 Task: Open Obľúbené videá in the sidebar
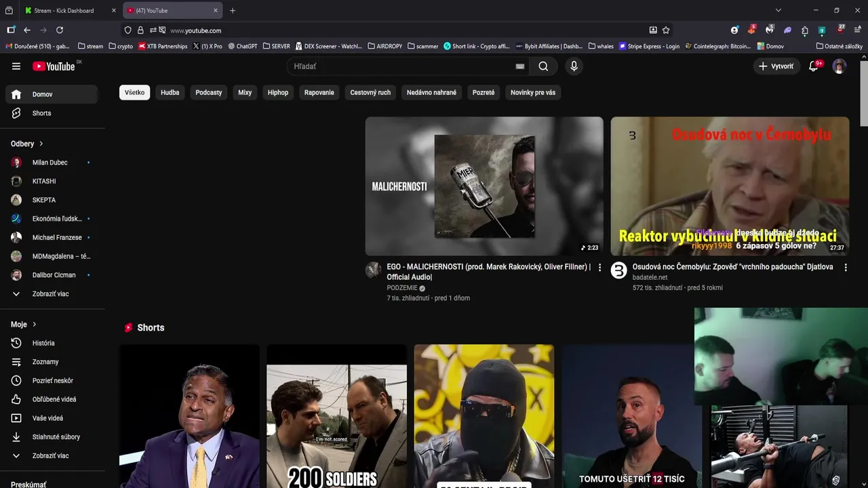(52, 399)
